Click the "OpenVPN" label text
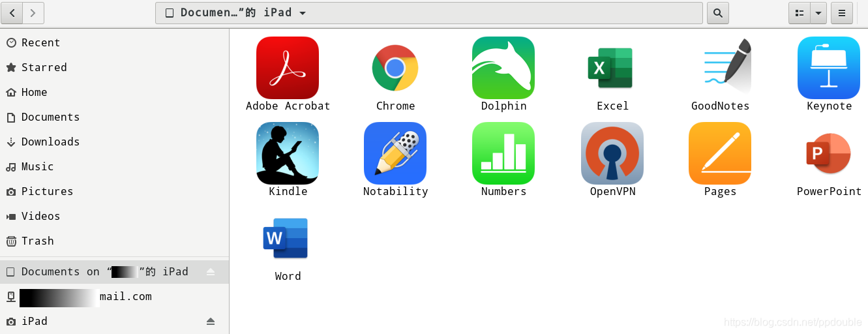 [x=612, y=191]
